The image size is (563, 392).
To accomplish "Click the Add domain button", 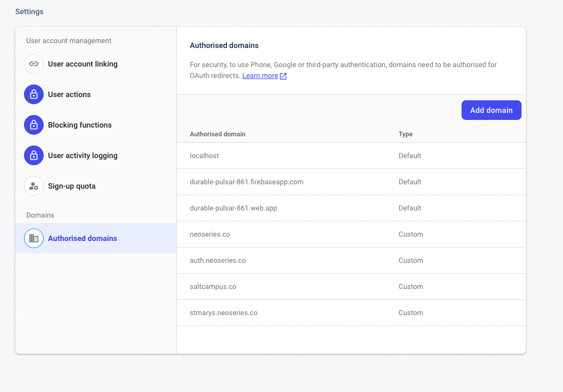I will coord(491,110).
